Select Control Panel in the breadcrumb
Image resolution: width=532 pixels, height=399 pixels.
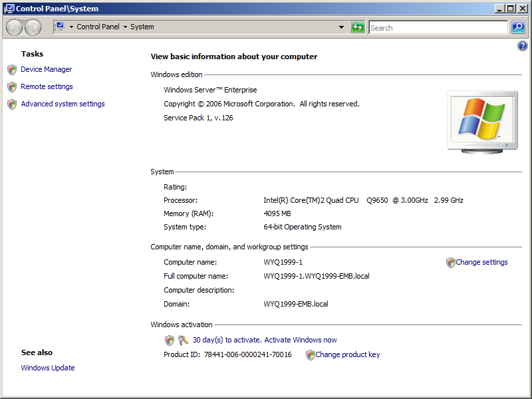[x=98, y=27]
